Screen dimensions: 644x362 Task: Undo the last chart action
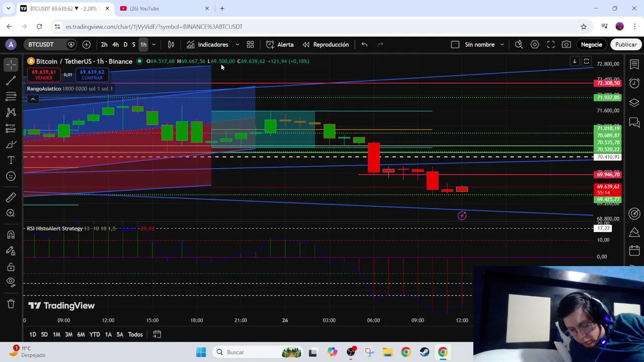point(364,45)
